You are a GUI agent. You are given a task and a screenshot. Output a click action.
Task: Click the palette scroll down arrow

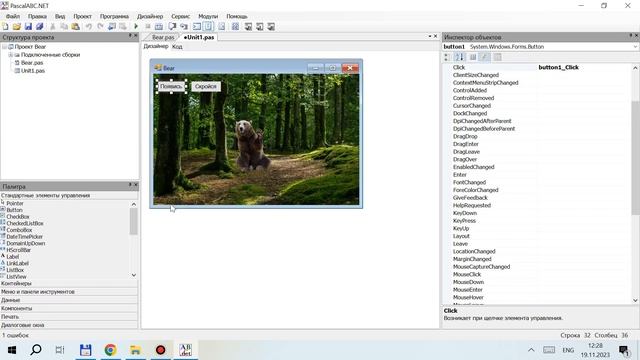click(x=134, y=276)
